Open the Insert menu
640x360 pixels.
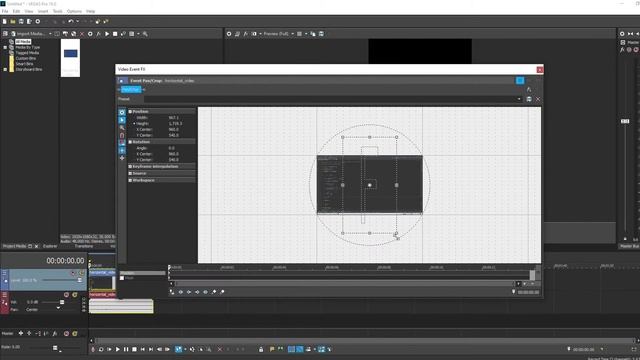coord(43,11)
